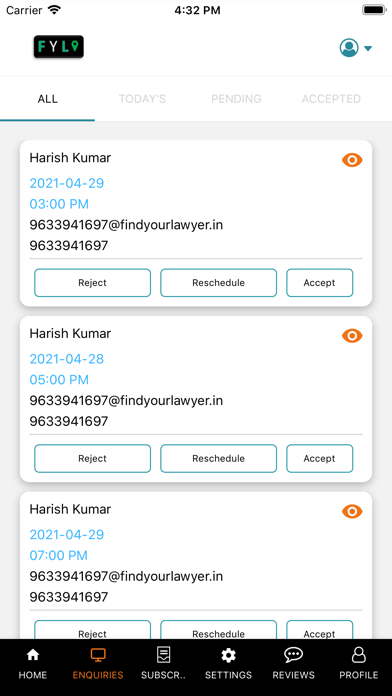Tap the FYLO logo
The image size is (392, 696).
59,47
